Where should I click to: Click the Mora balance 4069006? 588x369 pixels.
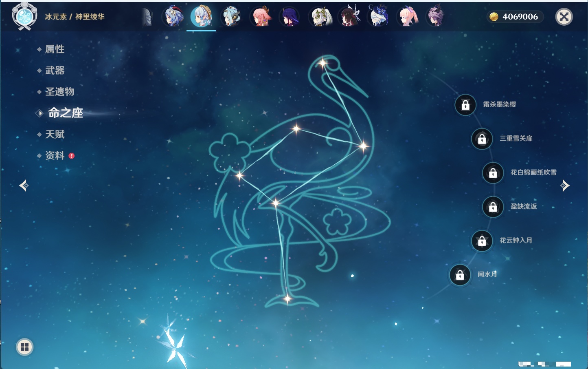520,17
